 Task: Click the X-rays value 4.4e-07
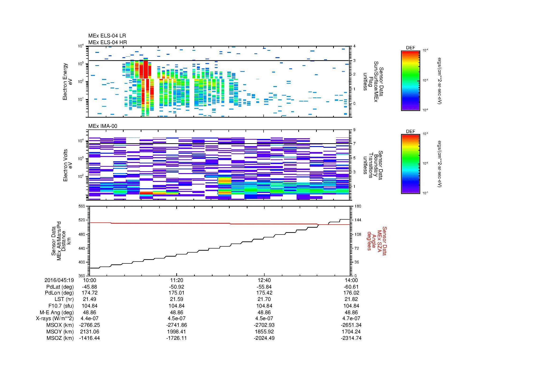[89, 318]
